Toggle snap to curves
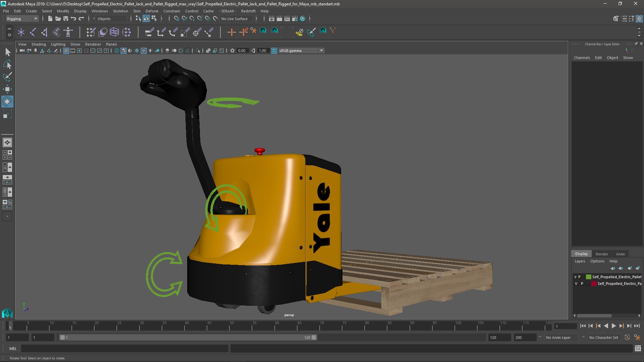 pos(184,19)
